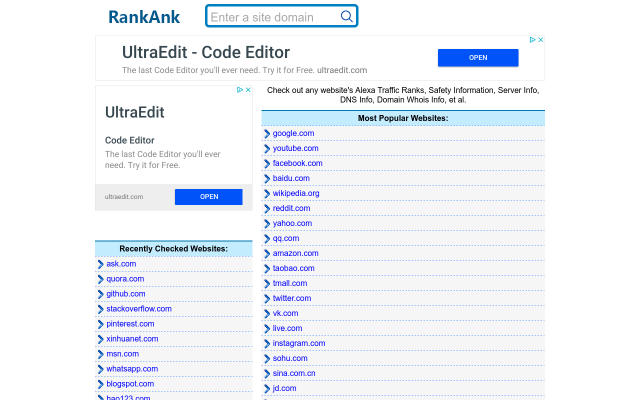Viewport: 640px width, 400px height.
Task: Close the sidebar ad with X
Action: (x=248, y=90)
